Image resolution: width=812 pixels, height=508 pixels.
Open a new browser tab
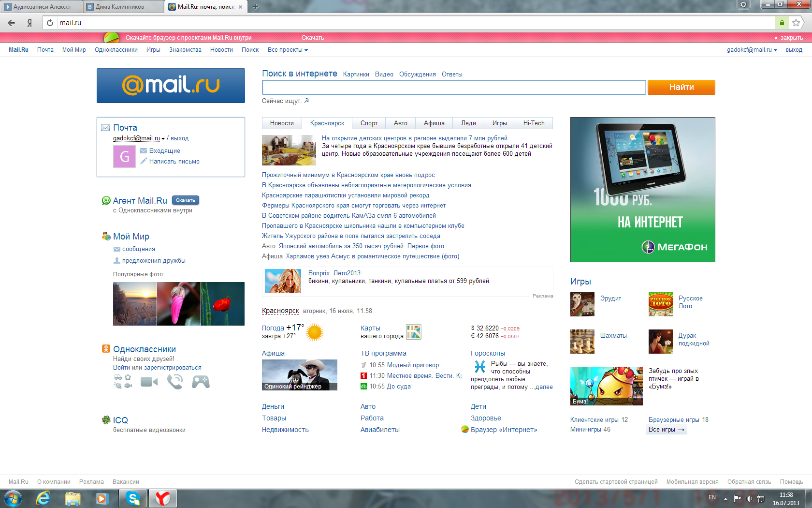[x=256, y=7]
